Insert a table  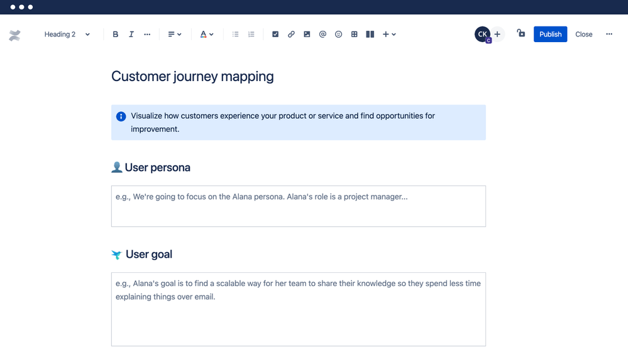pyautogui.click(x=354, y=34)
